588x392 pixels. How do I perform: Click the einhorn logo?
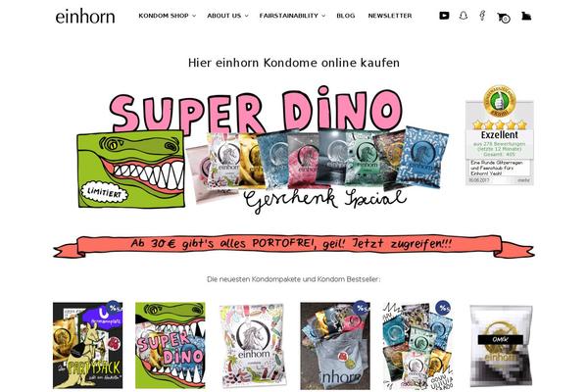click(85, 17)
